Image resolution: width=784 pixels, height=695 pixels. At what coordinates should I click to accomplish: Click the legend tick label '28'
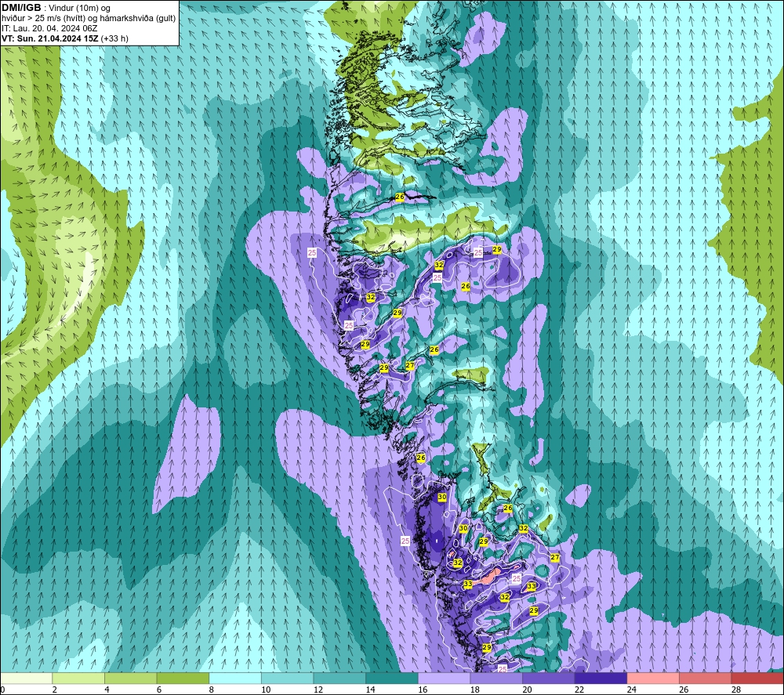(x=736, y=690)
